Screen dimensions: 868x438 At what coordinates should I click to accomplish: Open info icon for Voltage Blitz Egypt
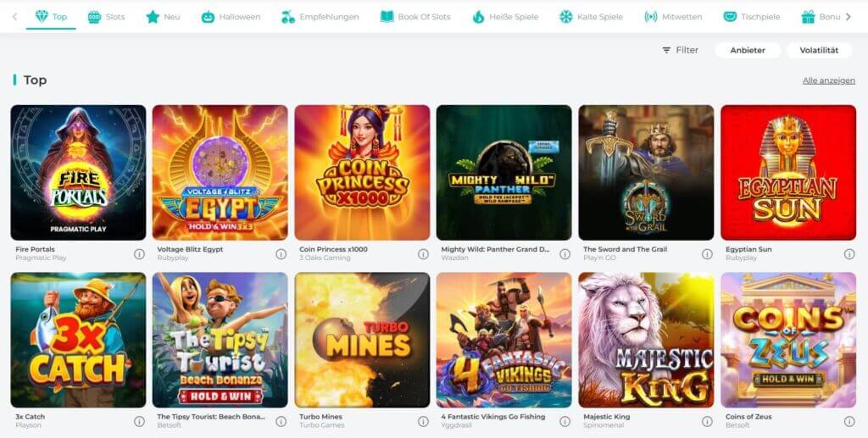(281, 254)
